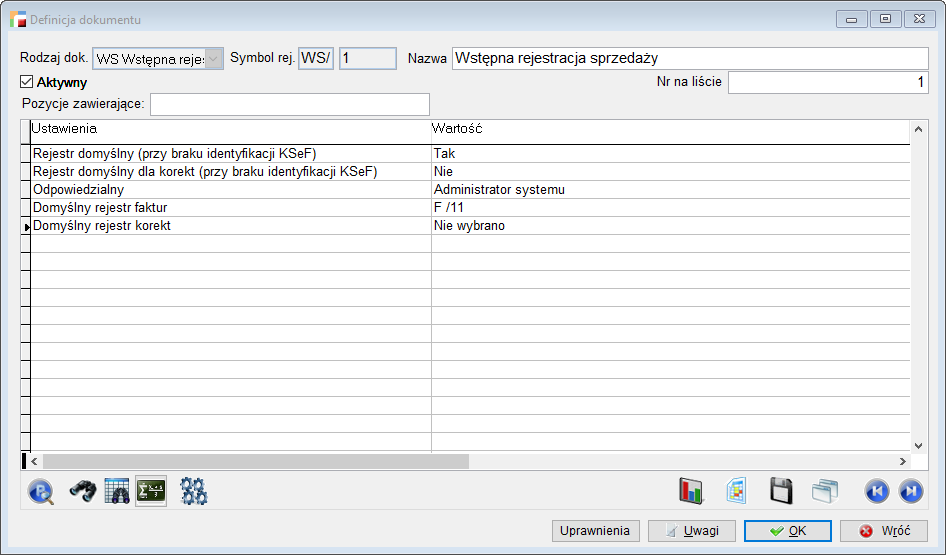Go to previous record with left arrow

coord(877,491)
